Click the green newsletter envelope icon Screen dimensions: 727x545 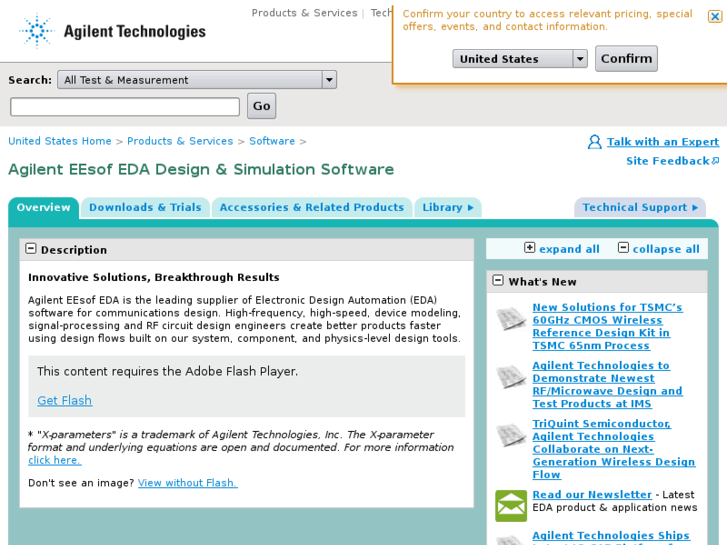(511, 506)
